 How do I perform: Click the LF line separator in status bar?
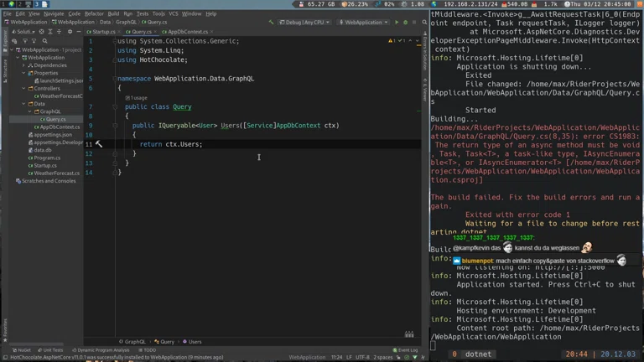click(x=348, y=357)
